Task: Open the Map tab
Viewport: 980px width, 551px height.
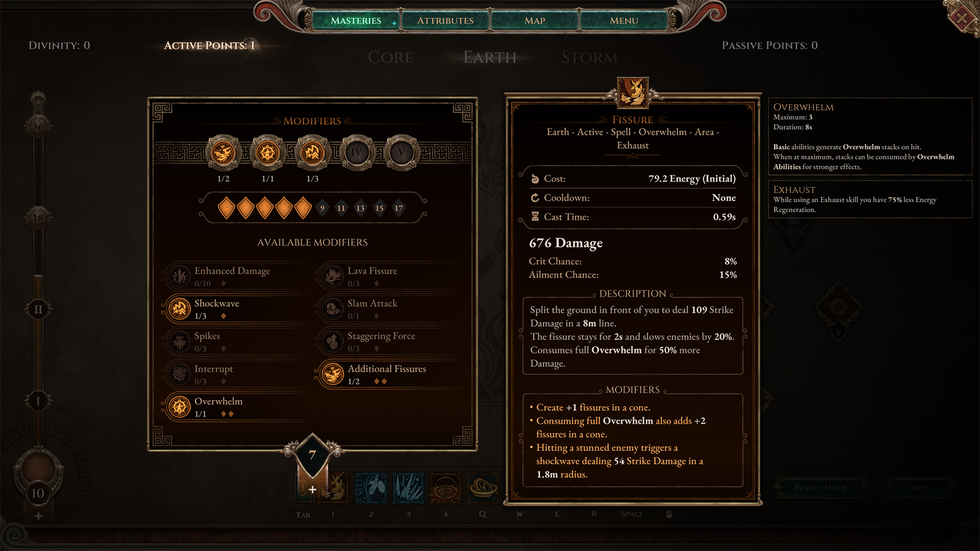Action: click(x=534, y=20)
